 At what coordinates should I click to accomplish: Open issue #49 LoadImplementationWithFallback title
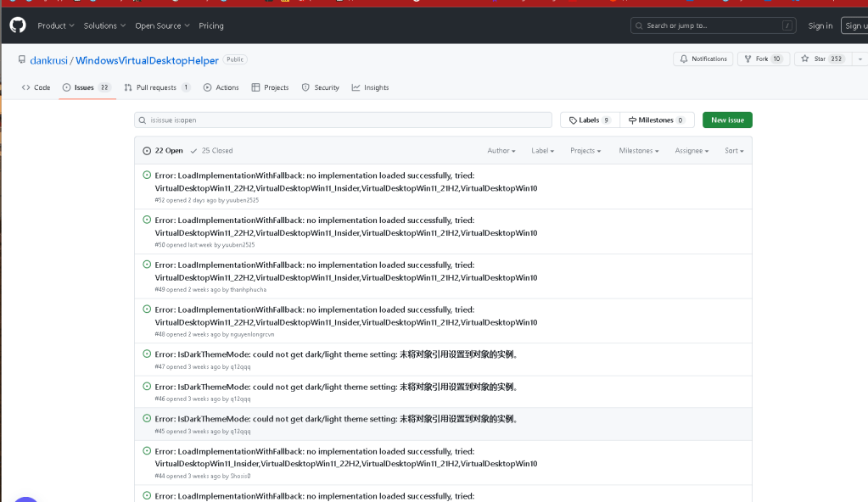click(346, 271)
